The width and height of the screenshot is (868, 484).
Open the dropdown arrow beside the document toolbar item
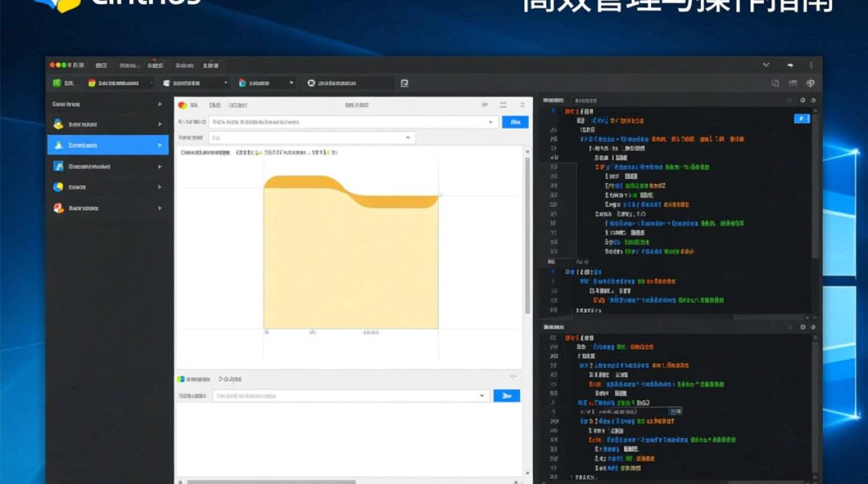[x=225, y=83]
